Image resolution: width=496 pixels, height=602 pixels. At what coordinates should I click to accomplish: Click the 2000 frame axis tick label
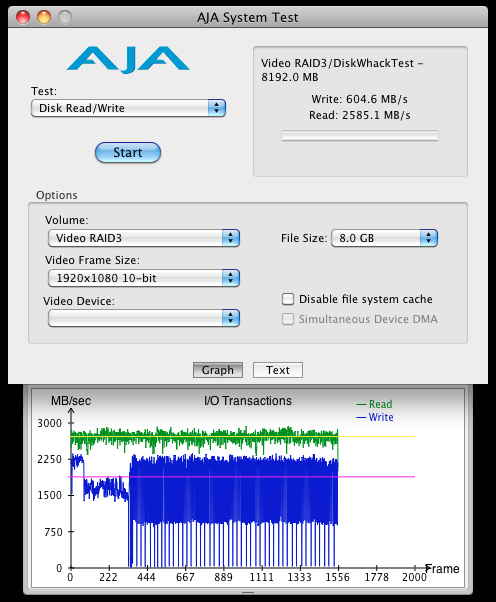414,577
